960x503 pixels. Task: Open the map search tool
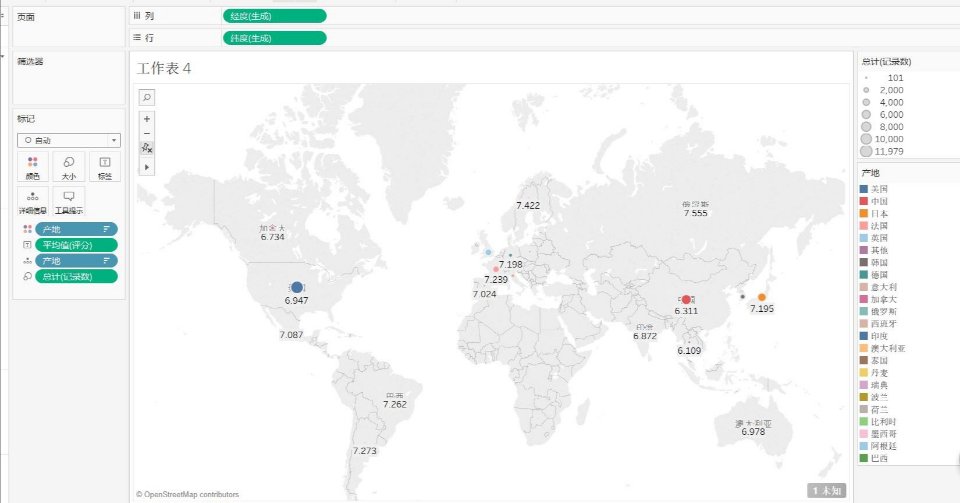(x=147, y=97)
